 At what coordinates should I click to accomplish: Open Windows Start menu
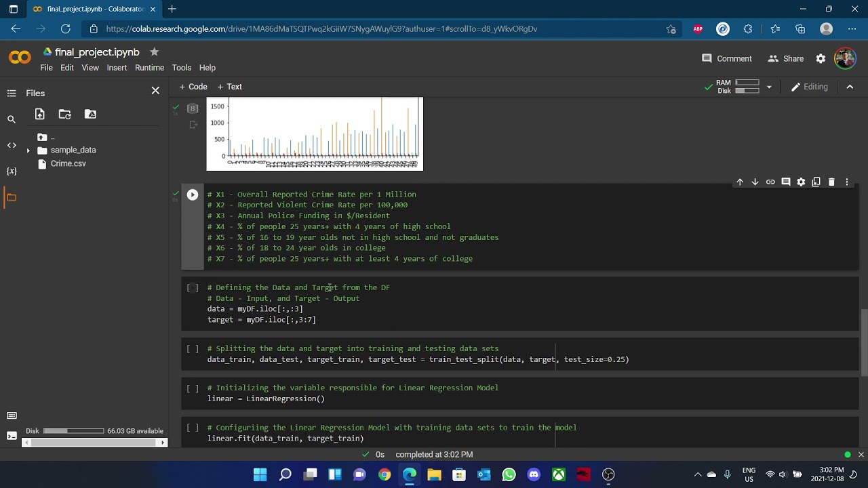260,474
